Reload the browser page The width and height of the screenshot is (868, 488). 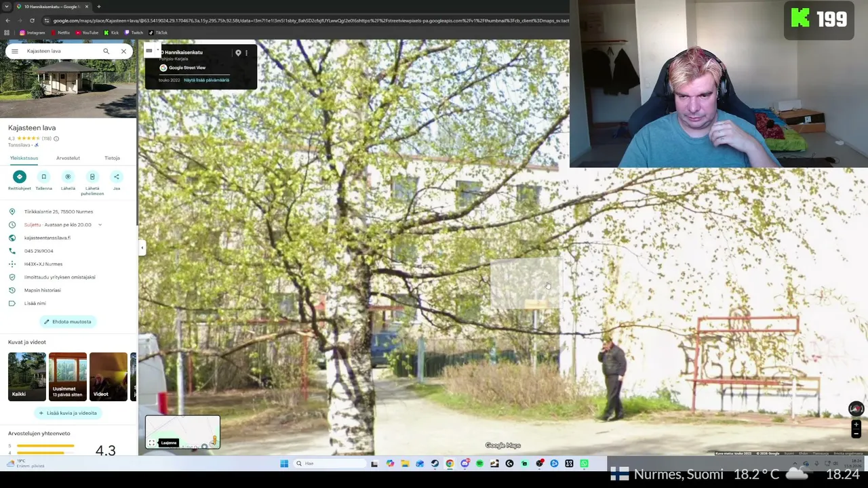pos(32,20)
